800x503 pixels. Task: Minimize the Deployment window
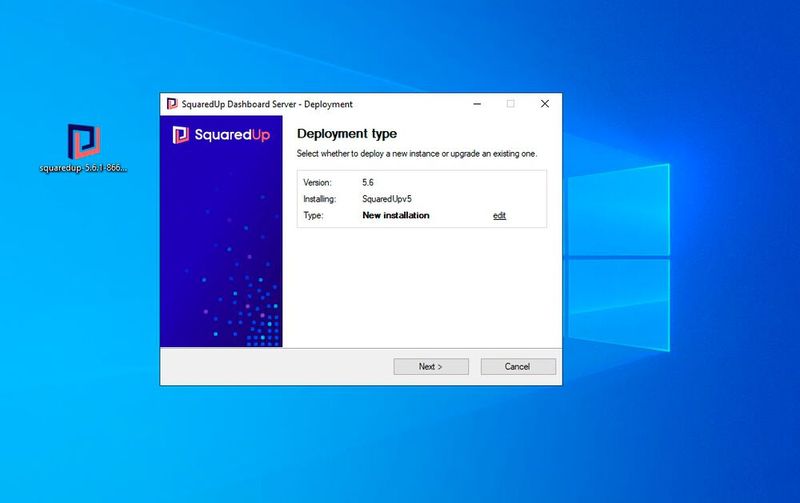pos(477,104)
